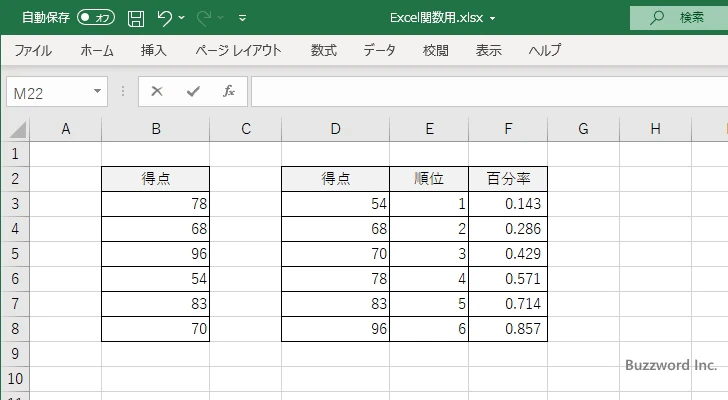Viewport: 728px width, 400px height.
Task: Toggle the AutoSave switch
Action: click(x=96, y=18)
